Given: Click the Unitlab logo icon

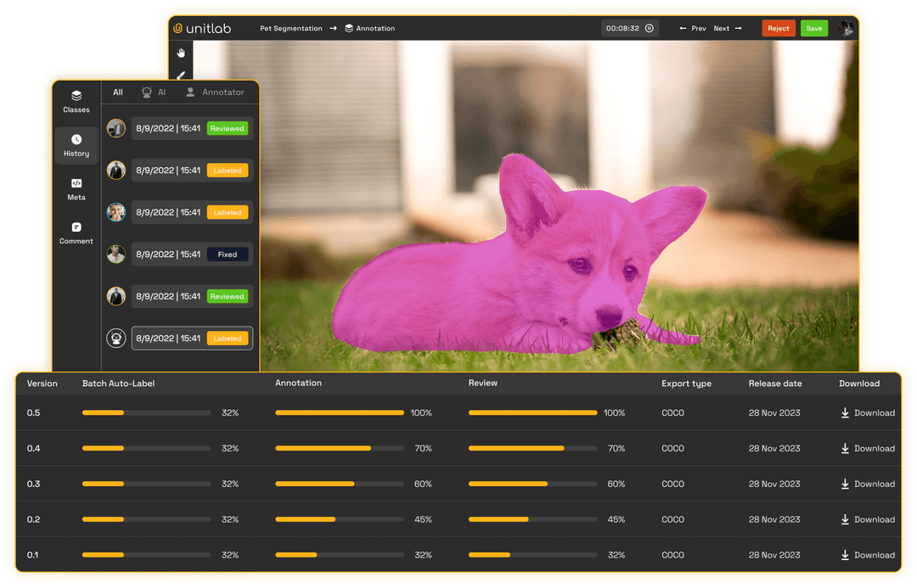Looking at the screenshot, I should 178,27.
